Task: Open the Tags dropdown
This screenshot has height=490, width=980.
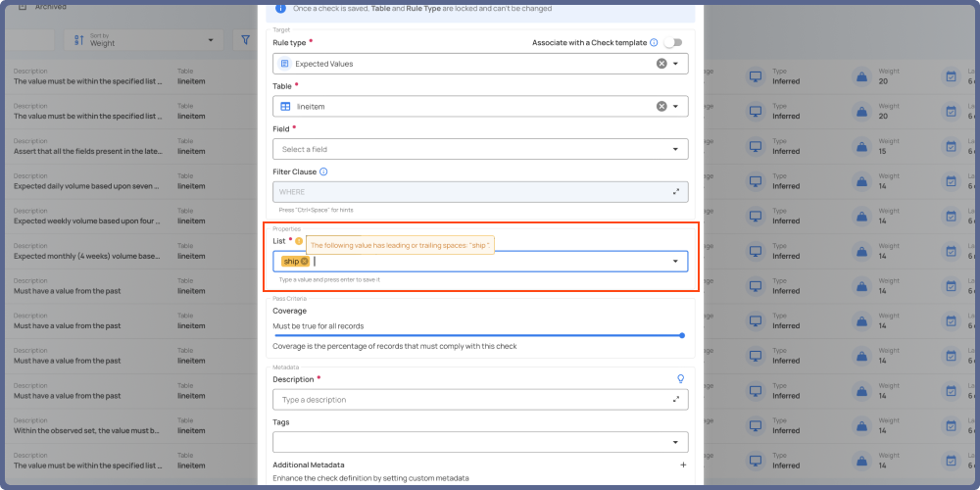Action: coord(675,442)
